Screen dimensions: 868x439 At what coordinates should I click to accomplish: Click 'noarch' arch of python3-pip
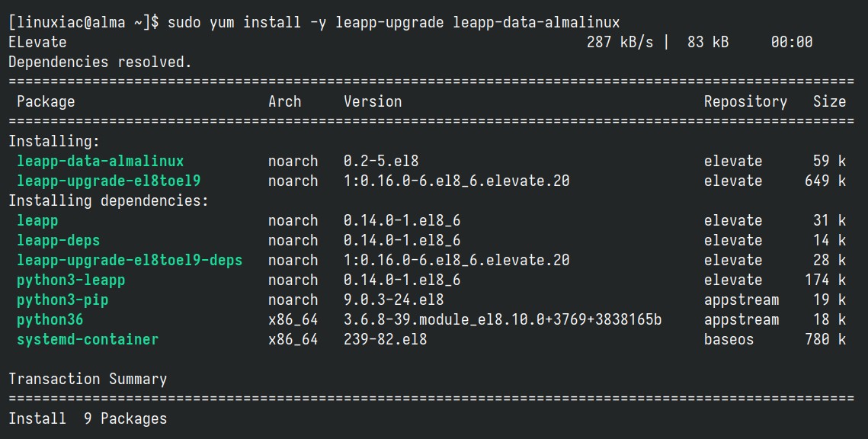pos(293,300)
